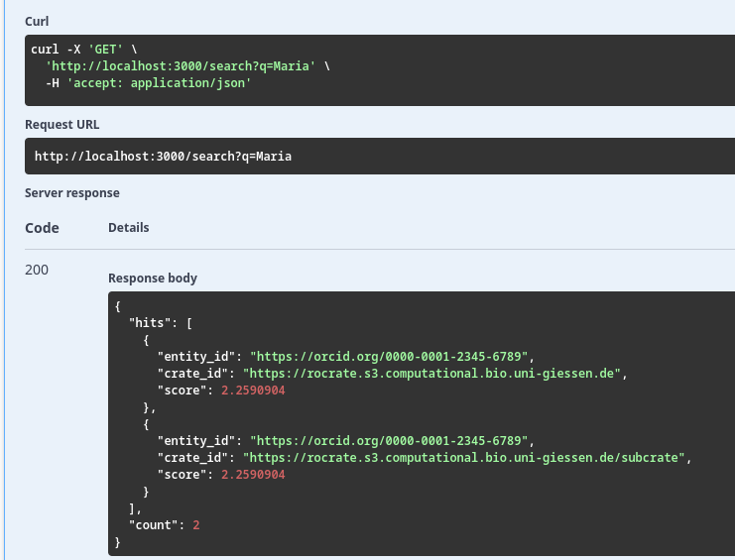
Task: Click the "count" value 2
Action: tap(196, 525)
